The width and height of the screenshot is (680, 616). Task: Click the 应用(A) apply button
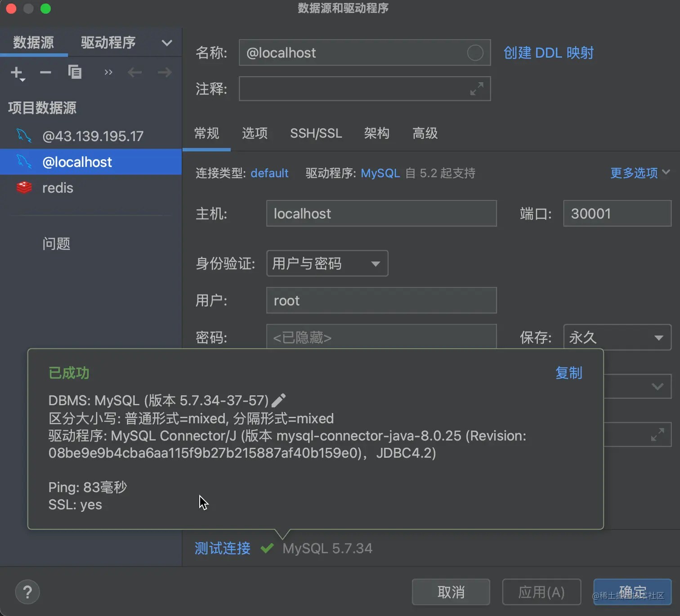click(x=541, y=592)
